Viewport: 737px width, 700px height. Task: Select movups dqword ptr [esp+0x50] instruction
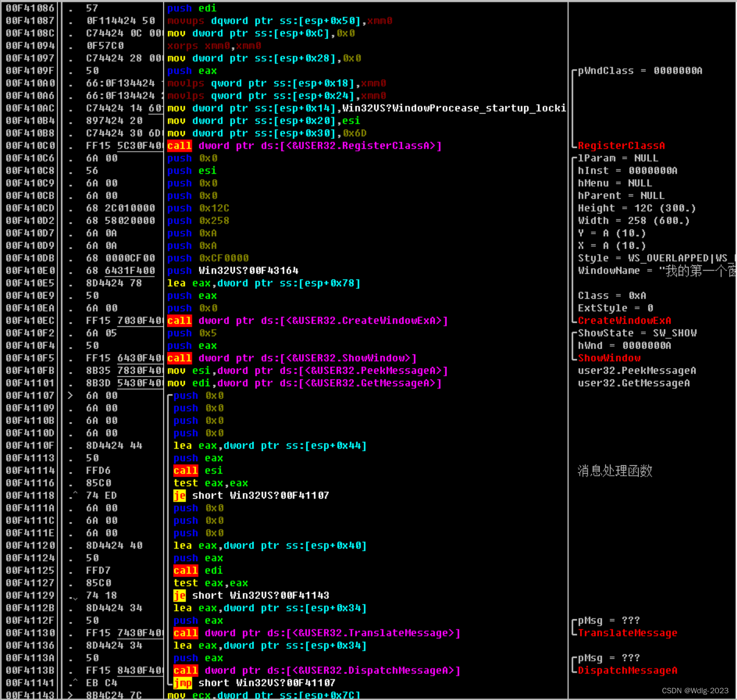(280, 21)
